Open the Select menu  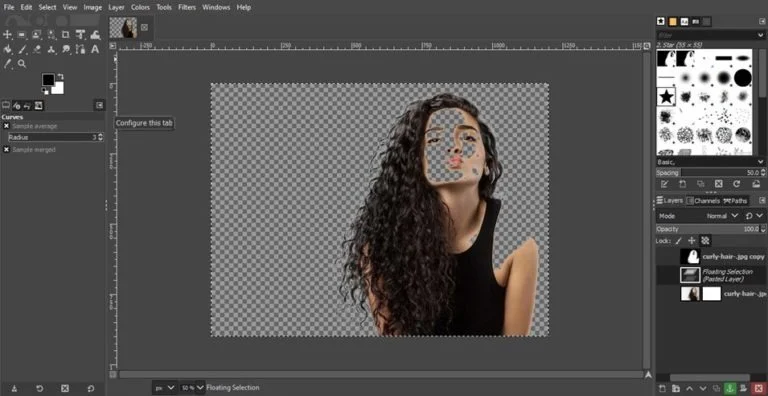coord(48,7)
